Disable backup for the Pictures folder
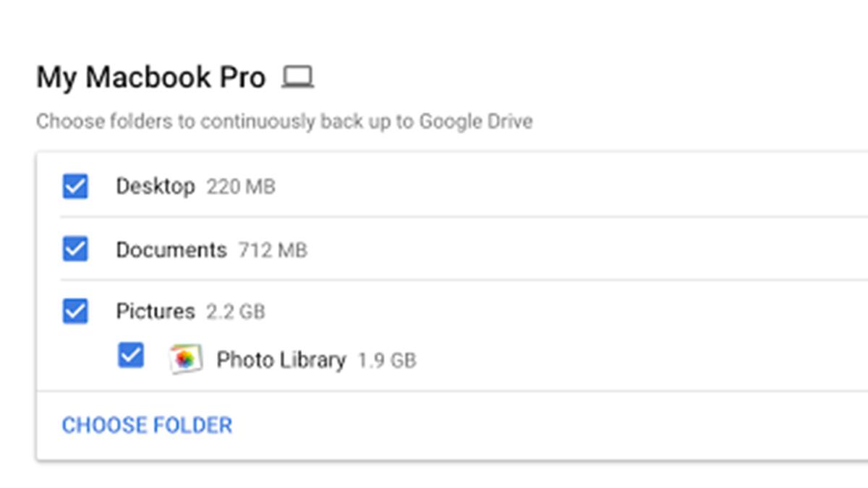 (x=75, y=312)
